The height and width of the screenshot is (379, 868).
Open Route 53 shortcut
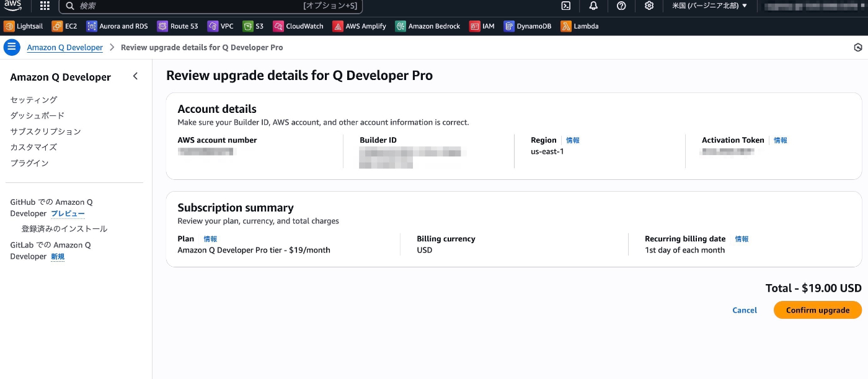pyautogui.click(x=178, y=26)
